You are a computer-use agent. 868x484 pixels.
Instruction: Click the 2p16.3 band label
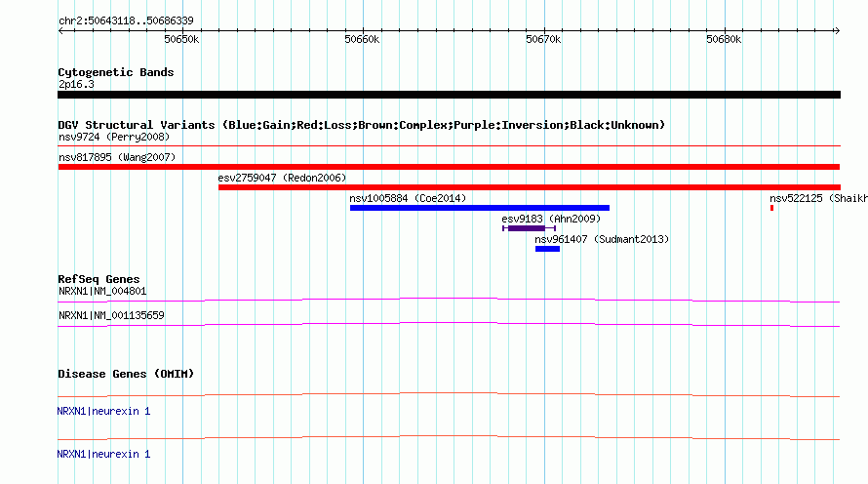[76, 85]
